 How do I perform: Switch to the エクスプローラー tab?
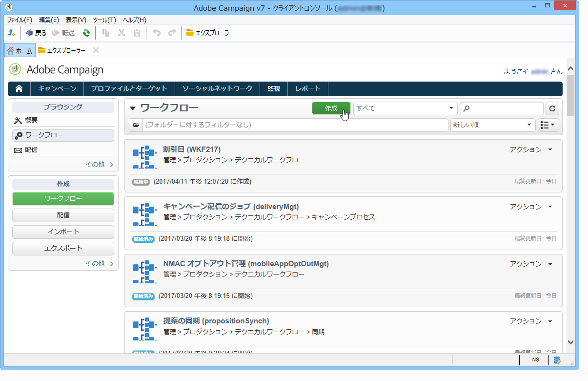click(x=62, y=50)
